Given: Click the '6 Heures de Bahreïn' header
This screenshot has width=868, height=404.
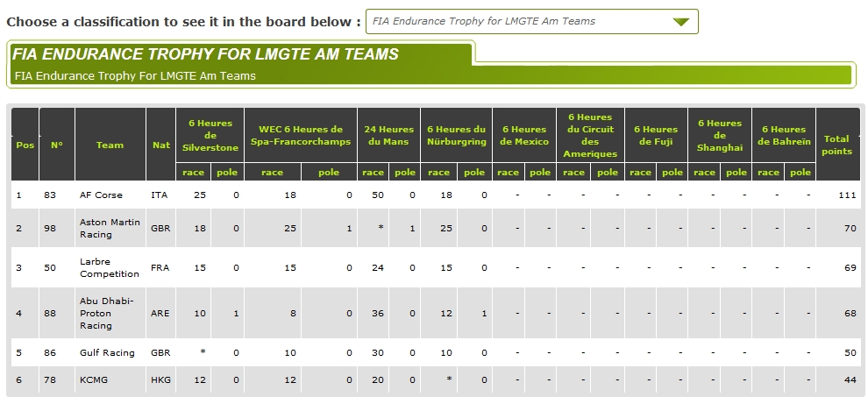Looking at the screenshot, I should [x=784, y=136].
